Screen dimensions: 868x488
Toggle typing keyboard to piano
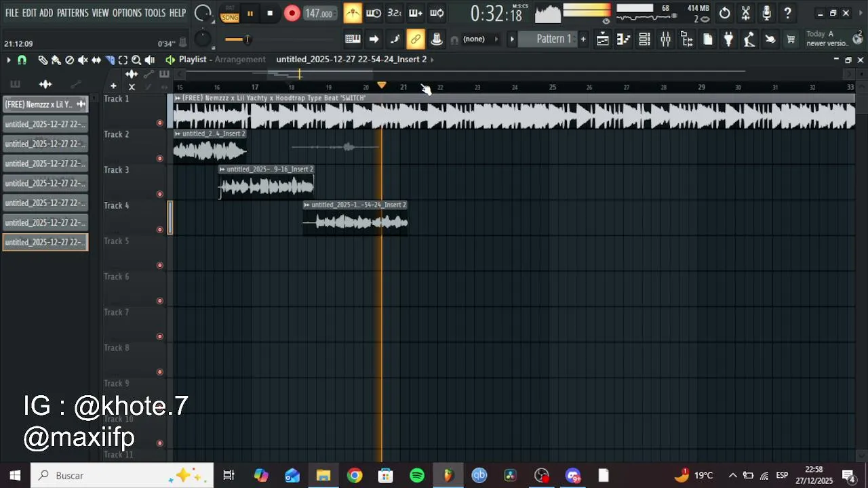[353, 39]
